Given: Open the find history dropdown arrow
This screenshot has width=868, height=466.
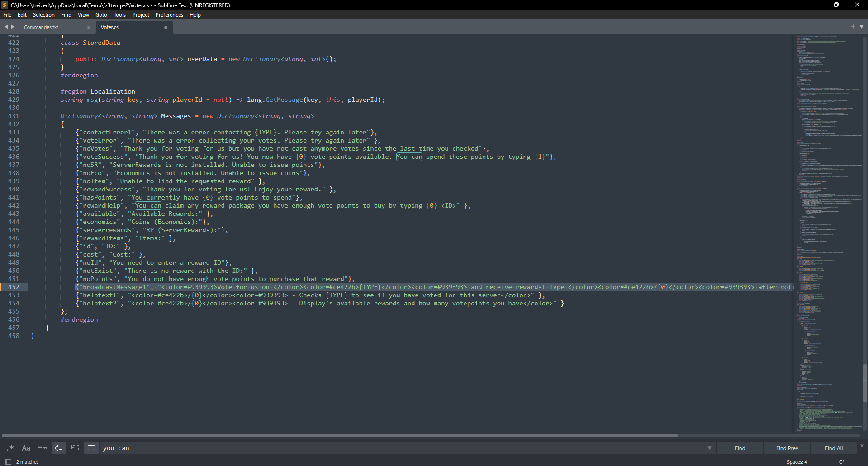Looking at the screenshot, I should coord(709,448).
